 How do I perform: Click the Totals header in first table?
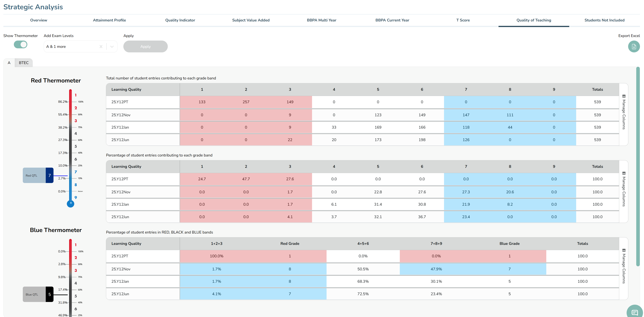tap(597, 90)
